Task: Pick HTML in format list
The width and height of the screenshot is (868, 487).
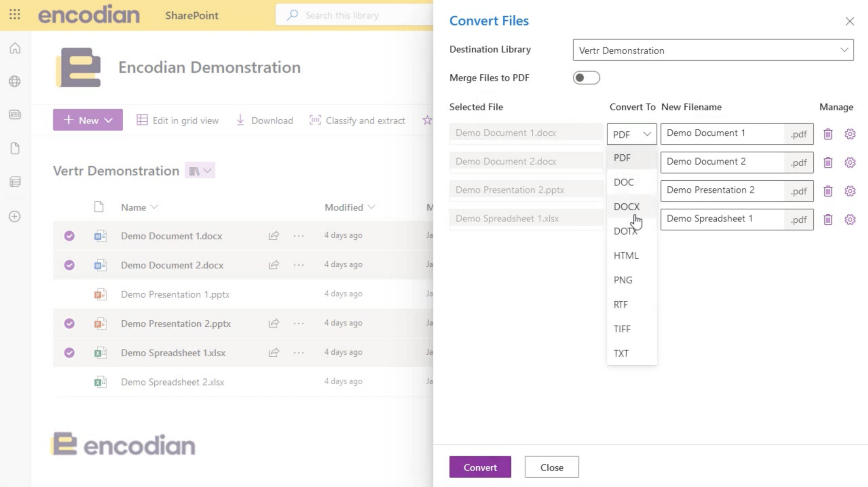Action: click(632, 255)
